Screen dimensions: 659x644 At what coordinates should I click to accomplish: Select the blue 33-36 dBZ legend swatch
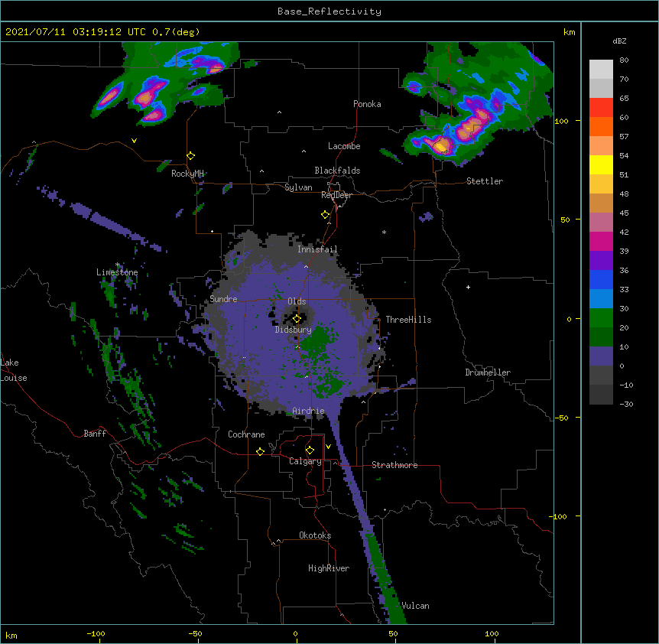601,279
